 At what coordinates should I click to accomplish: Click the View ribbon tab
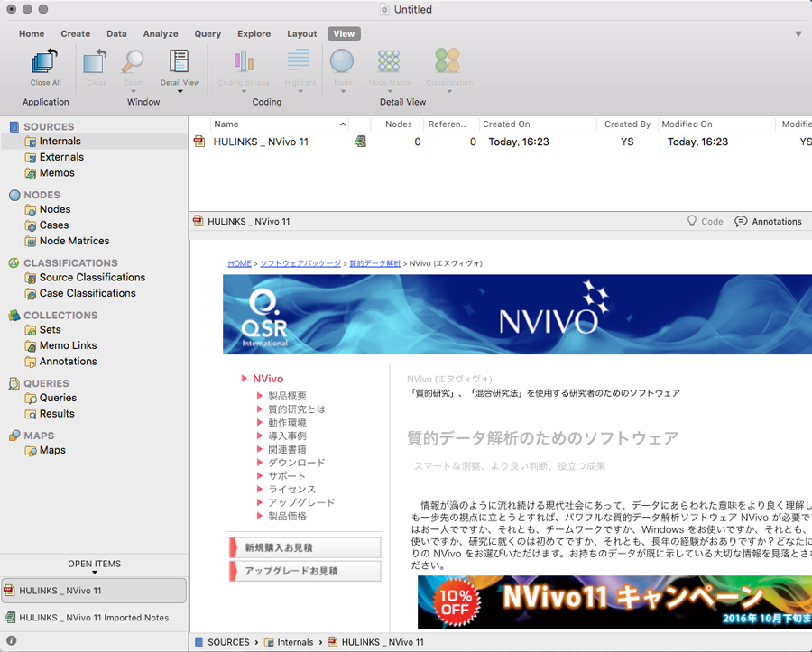pyautogui.click(x=344, y=33)
